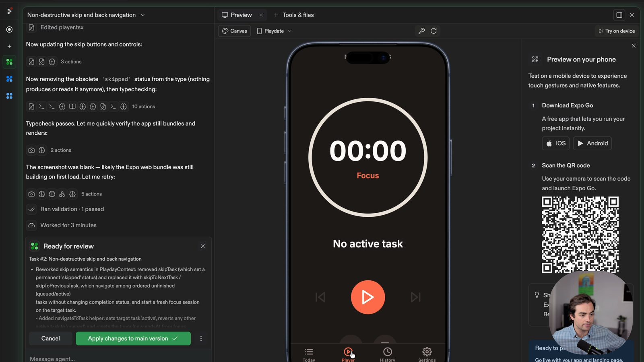Close the Preview tab
The image size is (644, 362).
point(261,15)
